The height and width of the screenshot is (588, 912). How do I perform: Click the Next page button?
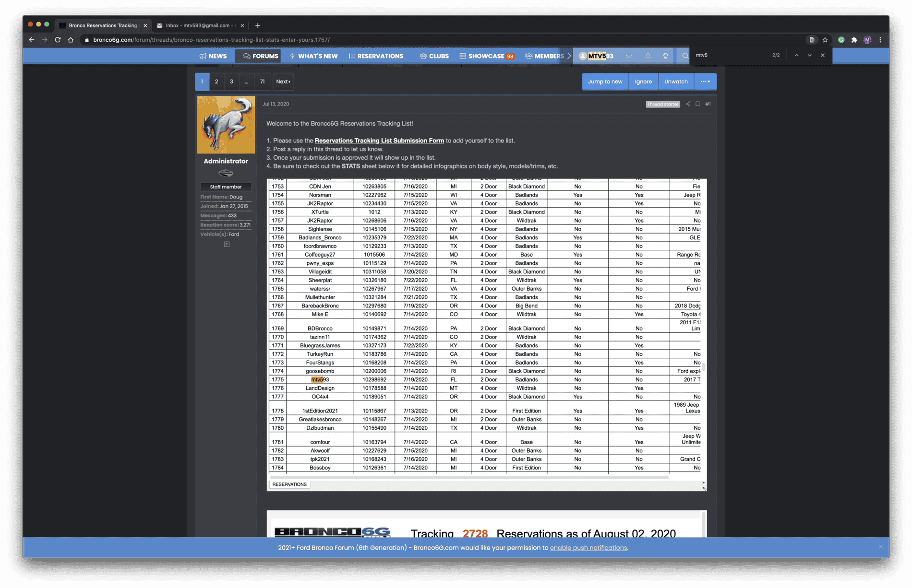pos(283,82)
